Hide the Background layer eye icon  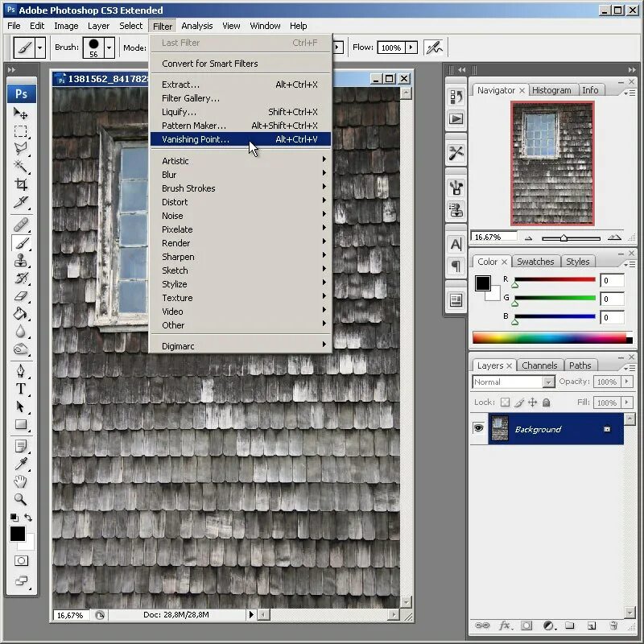coord(478,428)
